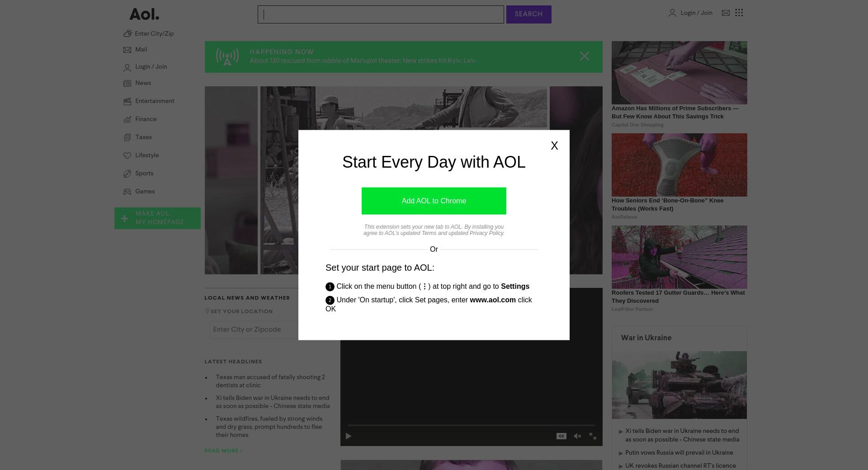Screen dimensions: 868x470
Task: Click the weather icon beside Enter City/Zip
Action: tap(128, 33)
